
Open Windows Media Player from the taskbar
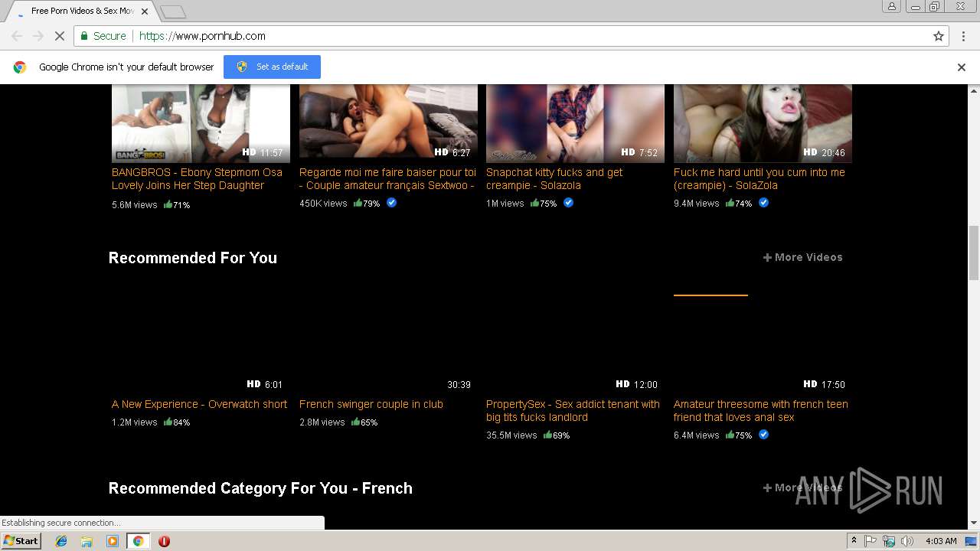(x=113, y=541)
